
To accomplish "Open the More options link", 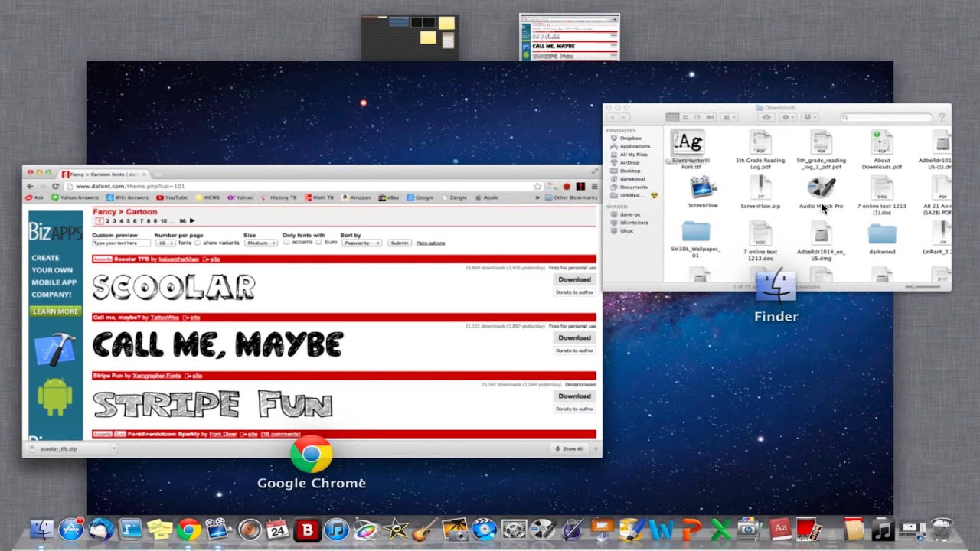I will tap(430, 243).
